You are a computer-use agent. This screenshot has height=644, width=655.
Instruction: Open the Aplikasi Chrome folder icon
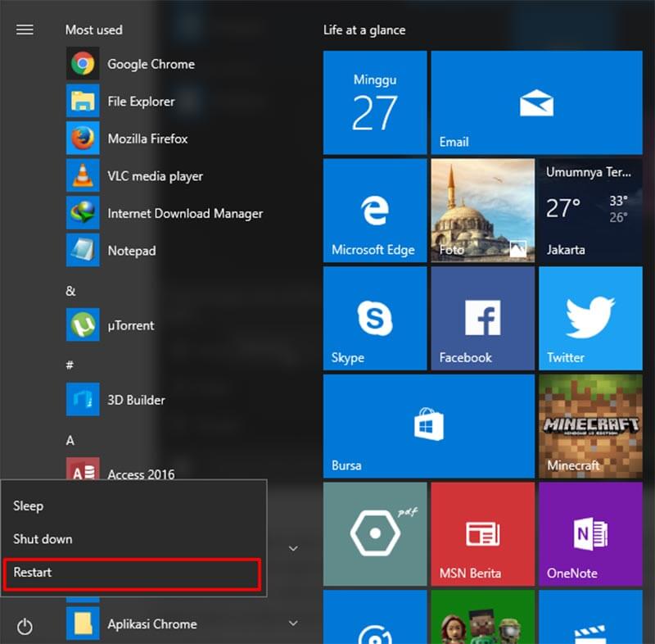pos(83,623)
